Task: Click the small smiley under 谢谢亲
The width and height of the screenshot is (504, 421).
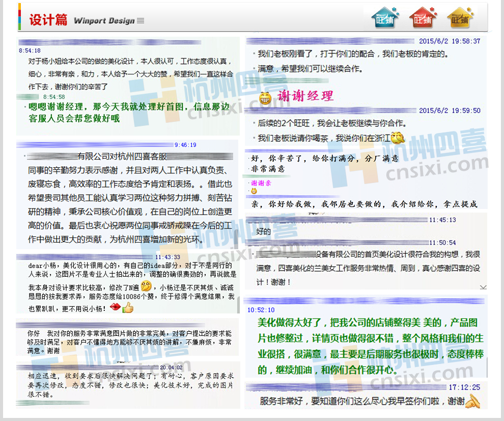Action: coord(254,191)
